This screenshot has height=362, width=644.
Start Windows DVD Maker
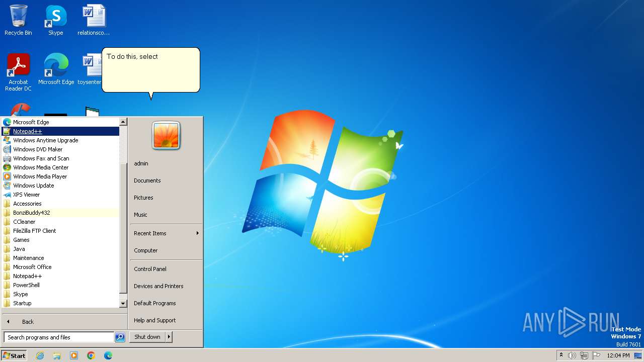[60, 149]
